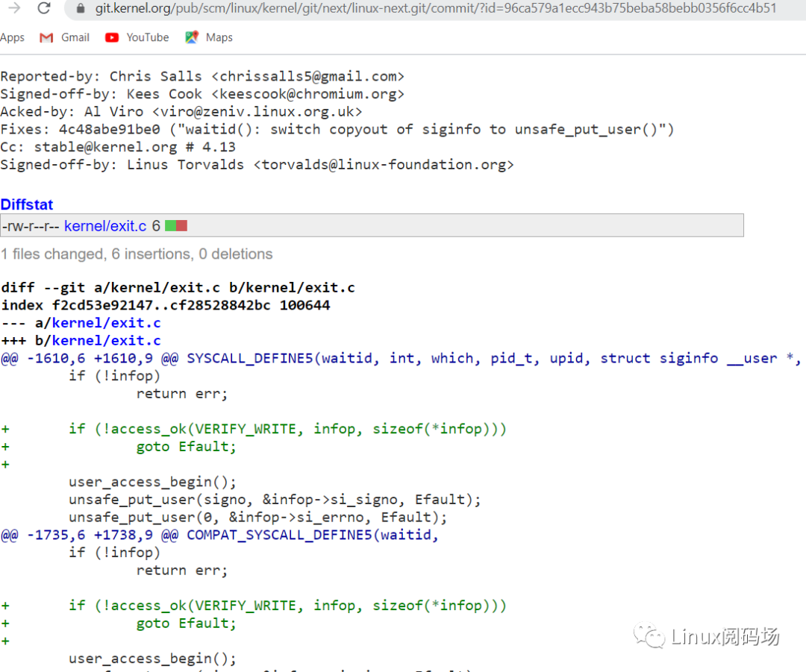Open the a/kernel/exit.c file link
Viewport: 806px width, 672px height.
[x=107, y=323]
